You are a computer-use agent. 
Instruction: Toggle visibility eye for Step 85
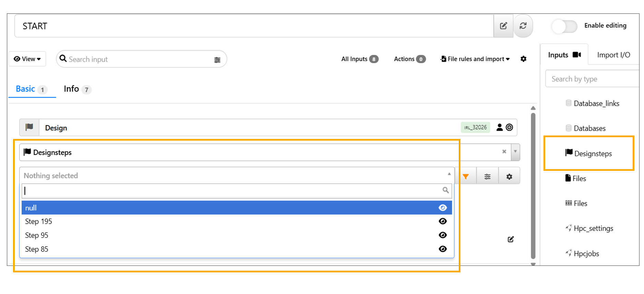(443, 249)
